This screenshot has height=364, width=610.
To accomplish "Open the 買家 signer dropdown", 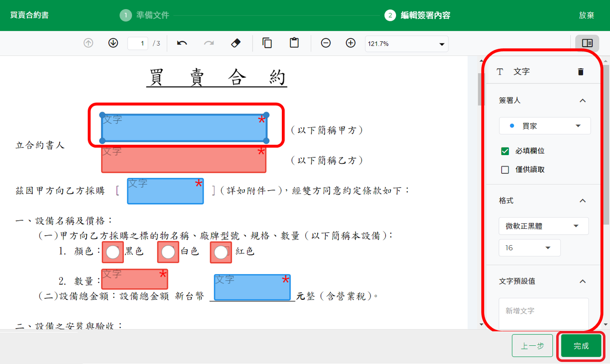I will pyautogui.click(x=545, y=126).
